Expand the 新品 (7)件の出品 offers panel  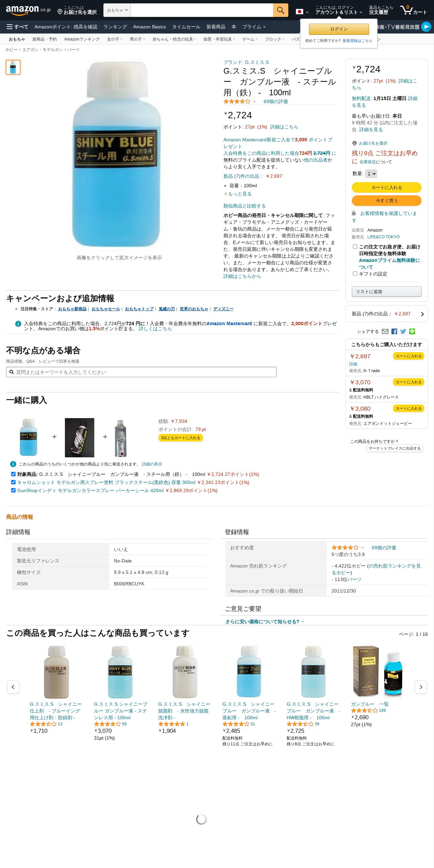[386, 314]
